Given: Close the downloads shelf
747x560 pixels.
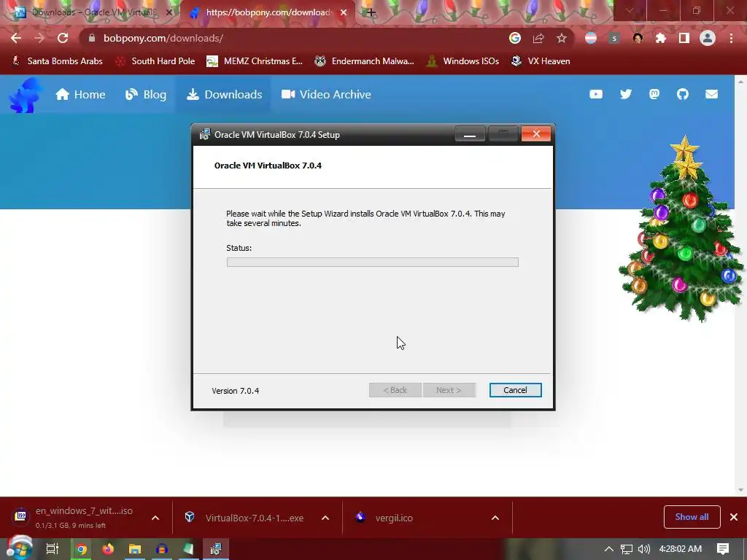Looking at the screenshot, I should pyautogui.click(x=734, y=517).
